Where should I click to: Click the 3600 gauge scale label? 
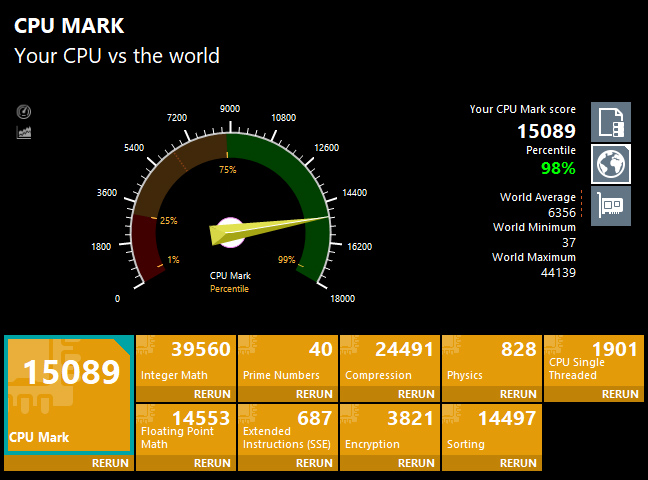click(107, 193)
